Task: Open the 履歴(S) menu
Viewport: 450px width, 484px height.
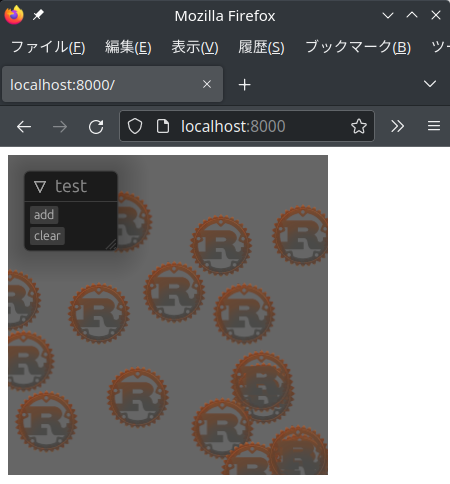Action: [261, 47]
